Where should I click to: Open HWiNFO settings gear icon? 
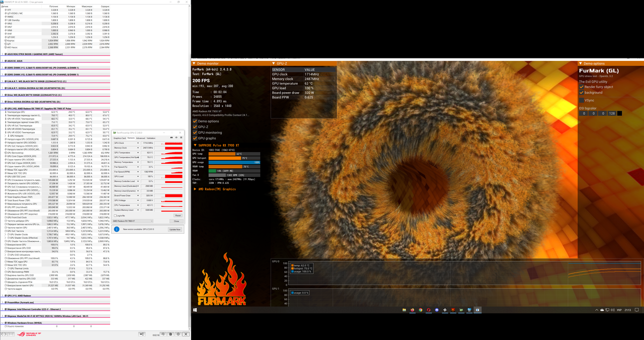click(178, 334)
